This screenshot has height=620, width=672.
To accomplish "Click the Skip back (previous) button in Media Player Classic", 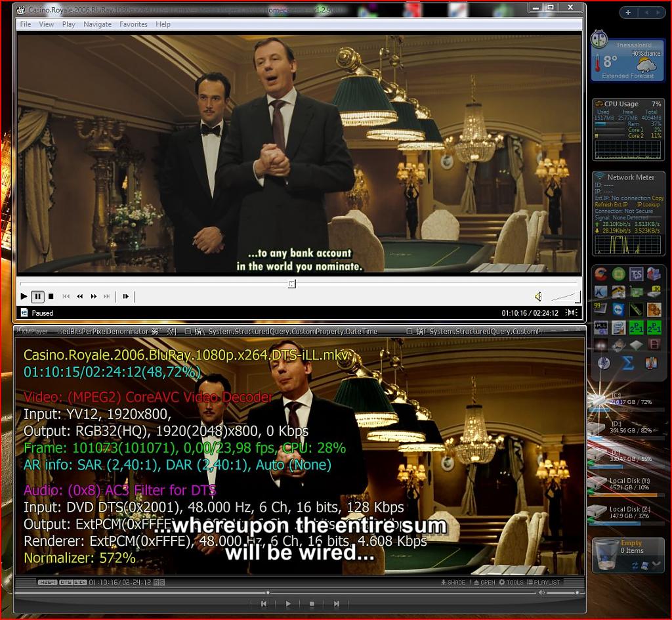I will pyautogui.click(x=66, y=296).
